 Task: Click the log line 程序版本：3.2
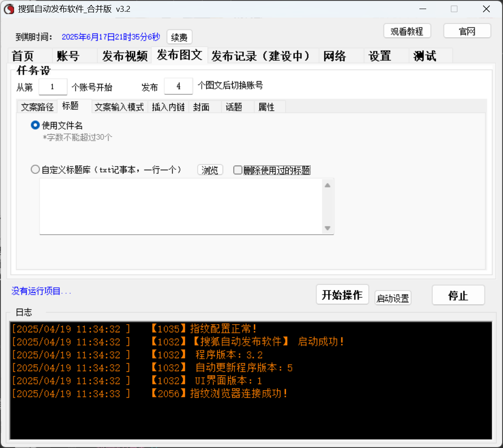coord(229,355)
